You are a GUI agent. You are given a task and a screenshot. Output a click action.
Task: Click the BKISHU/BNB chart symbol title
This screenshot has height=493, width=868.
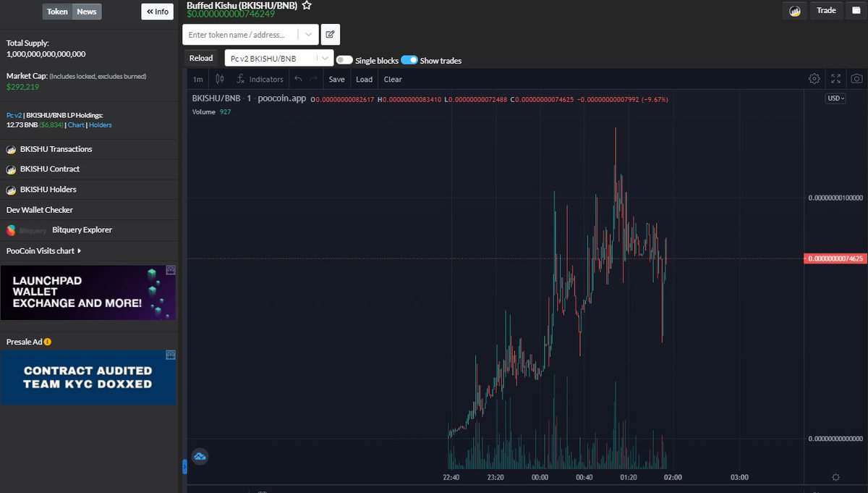216,98
